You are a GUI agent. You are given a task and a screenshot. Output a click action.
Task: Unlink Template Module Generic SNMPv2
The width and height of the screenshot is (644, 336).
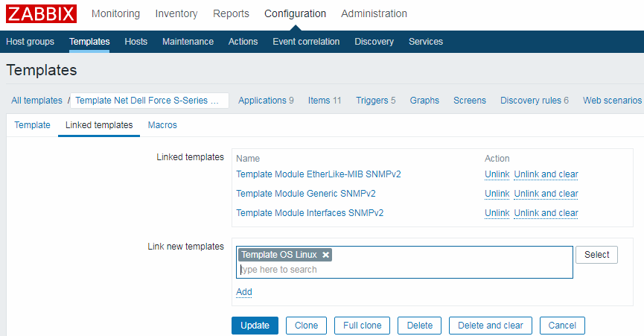(497, 194)
